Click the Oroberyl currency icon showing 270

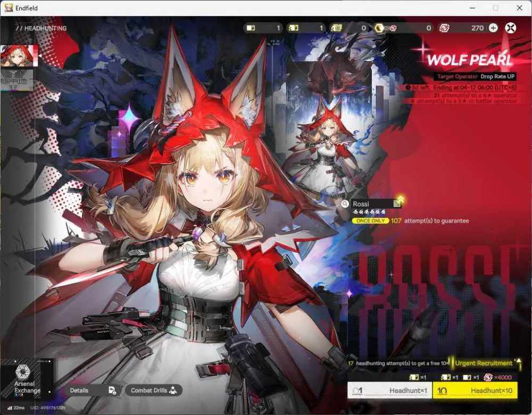pos(444,28)
